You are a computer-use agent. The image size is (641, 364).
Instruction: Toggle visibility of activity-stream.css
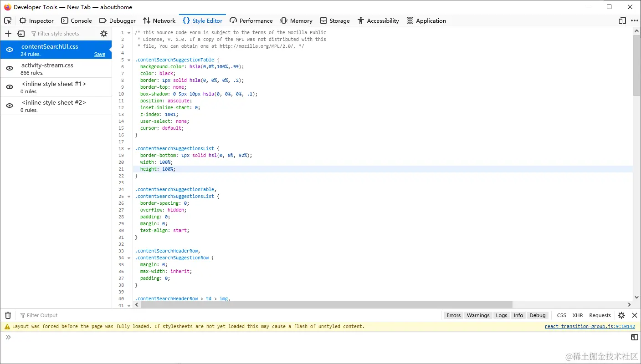(x=10, y=68)
